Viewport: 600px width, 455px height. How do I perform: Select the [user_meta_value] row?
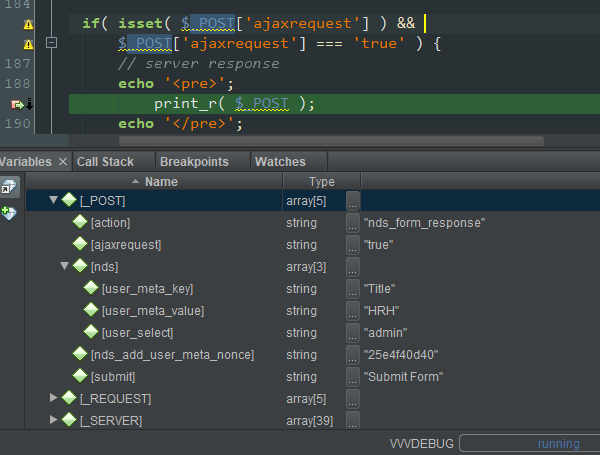click(x=313, y=311)
